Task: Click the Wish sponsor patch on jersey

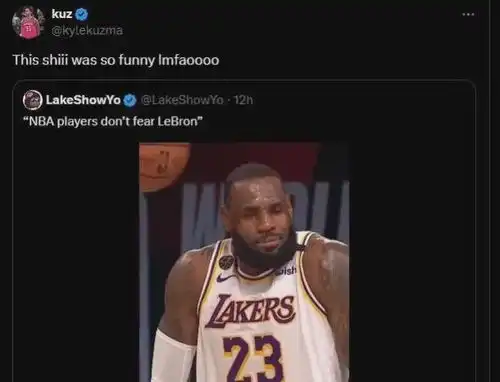Action: (x=287, y=271)
